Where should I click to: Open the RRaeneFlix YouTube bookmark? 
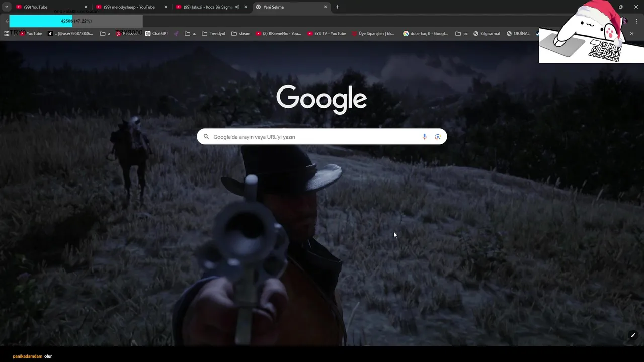(x=278, y=34)
